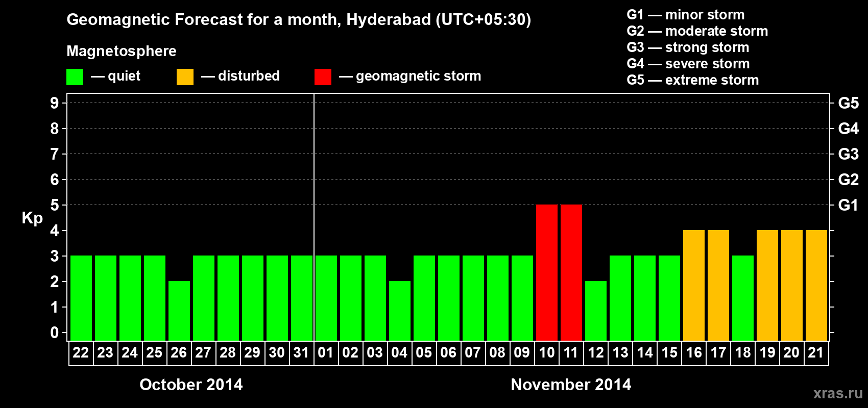Select the green bar for November 09

click(x=522, y=298)
